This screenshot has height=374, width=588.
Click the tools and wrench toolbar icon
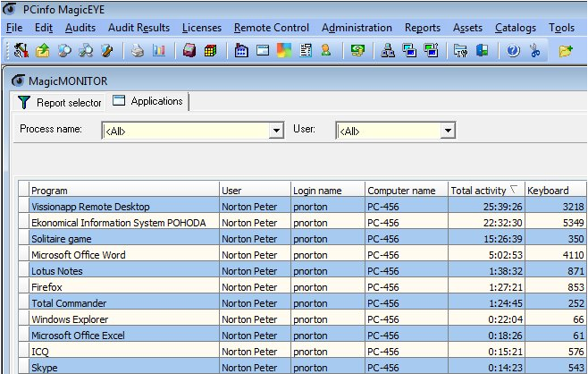coord(21,50)
